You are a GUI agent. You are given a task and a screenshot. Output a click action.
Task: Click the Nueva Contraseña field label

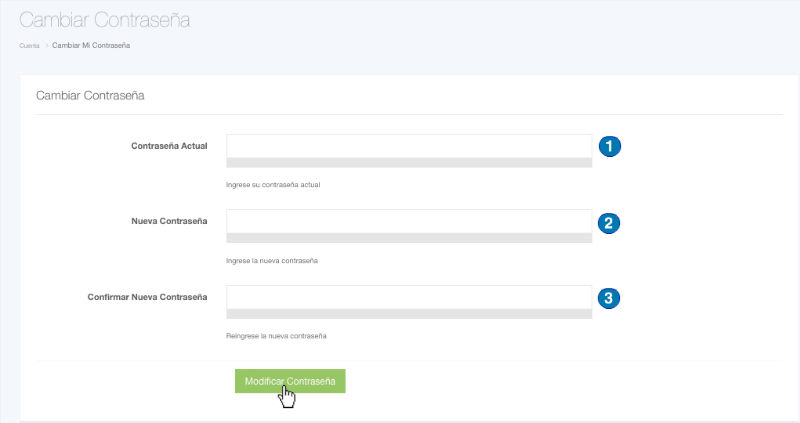point(170,221)
